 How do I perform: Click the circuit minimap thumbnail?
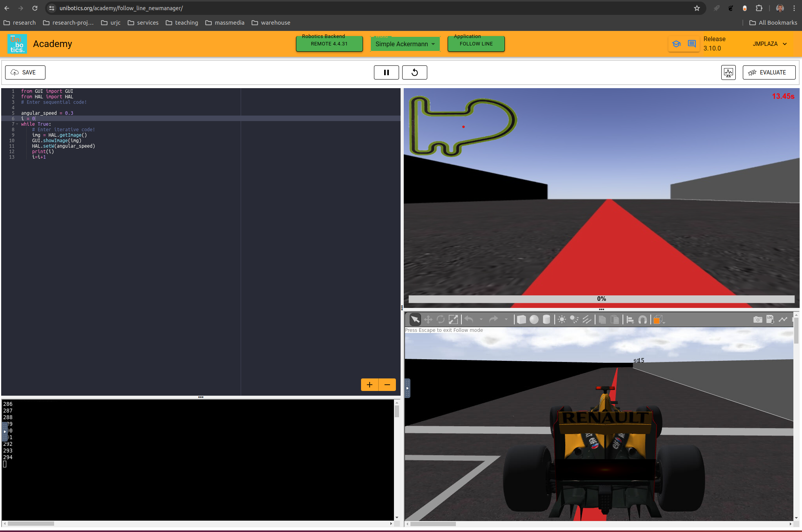point(463,126)
